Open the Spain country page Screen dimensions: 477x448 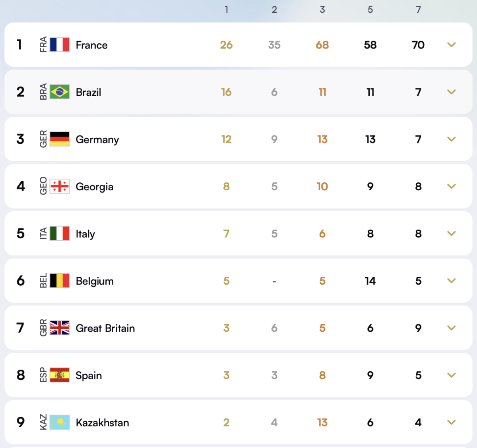point(89,375)
